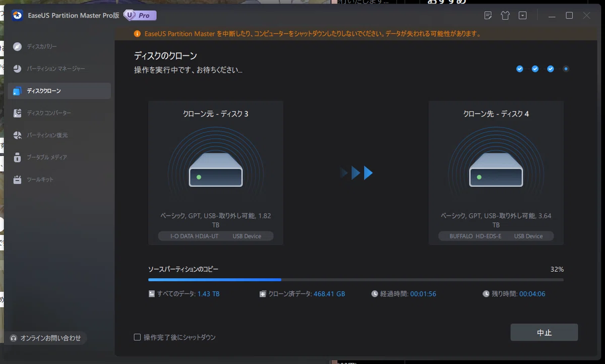605x364 pixels.
Task: Open the Toolkit (ツールキット) sidebar item
Action: [x=59, y=179]
